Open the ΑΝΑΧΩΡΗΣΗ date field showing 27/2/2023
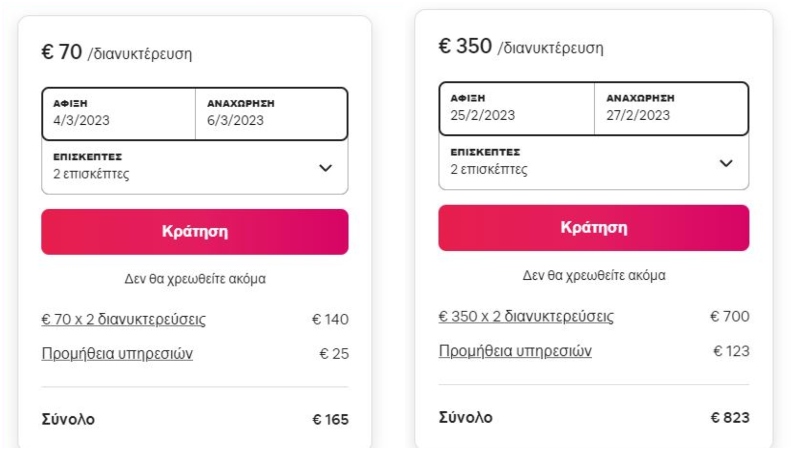This screenshot has width=810, height=450. (669, 107)
